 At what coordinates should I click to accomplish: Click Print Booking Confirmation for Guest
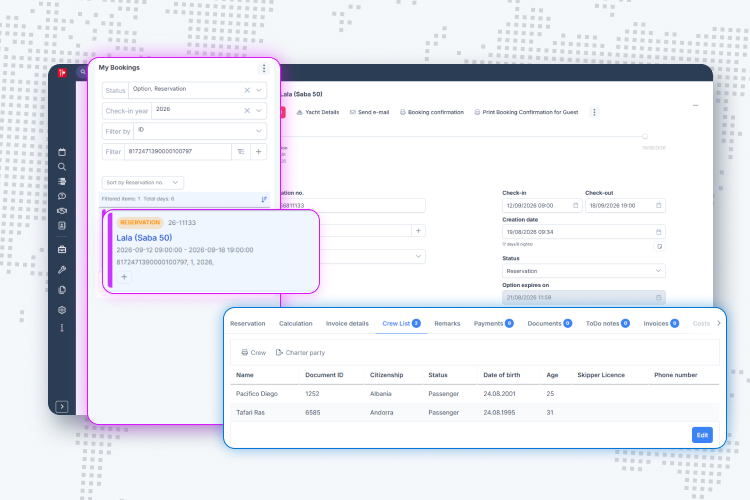[526, 112]
